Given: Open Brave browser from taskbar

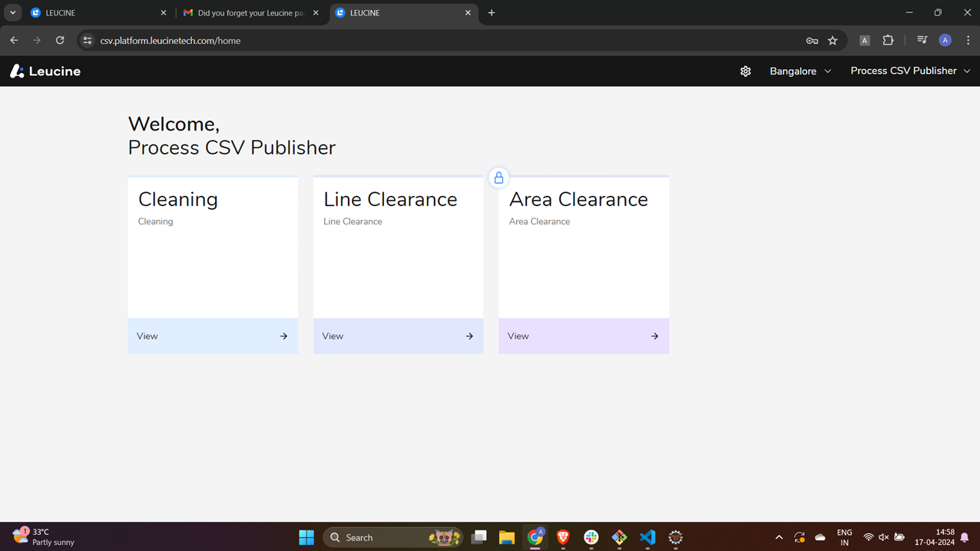Looking at the screenshot, I should click(563, 537).
